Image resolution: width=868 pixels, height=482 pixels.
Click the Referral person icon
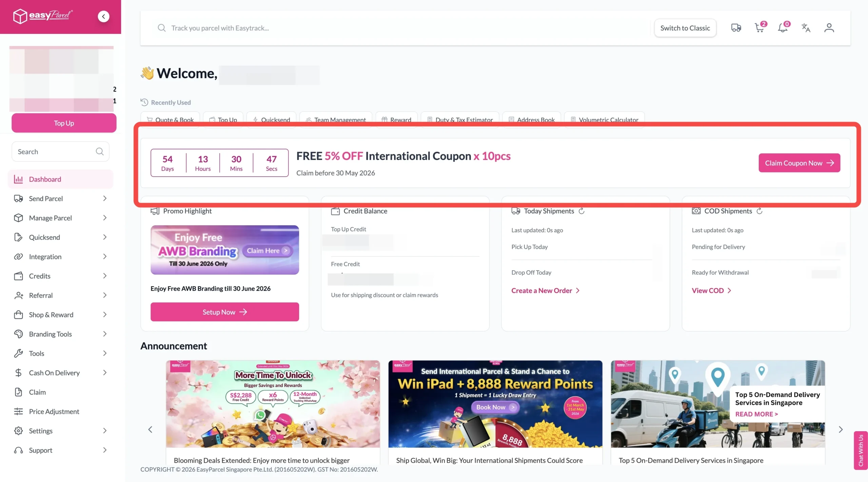pyautogui.click(x=18, y=295)
